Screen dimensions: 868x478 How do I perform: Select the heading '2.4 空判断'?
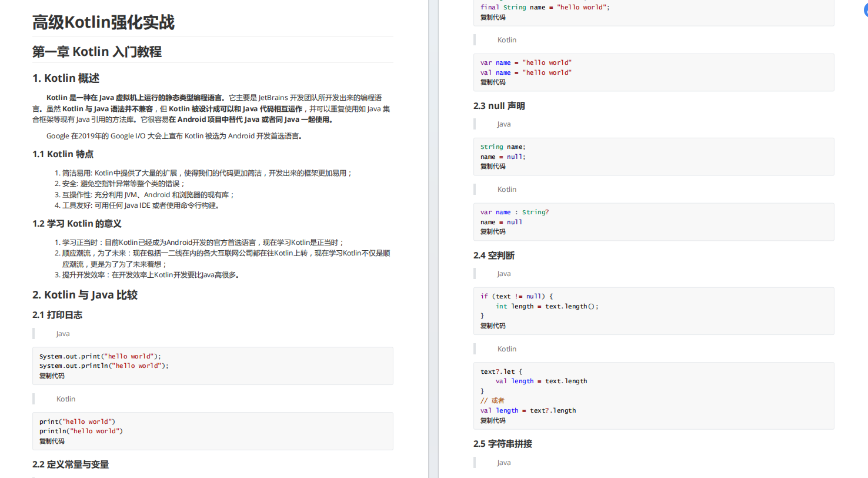495,255
